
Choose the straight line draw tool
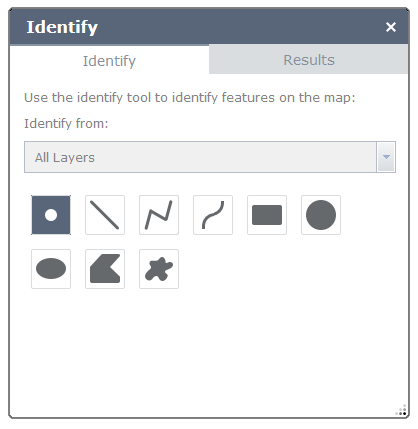tap(105, 215)
